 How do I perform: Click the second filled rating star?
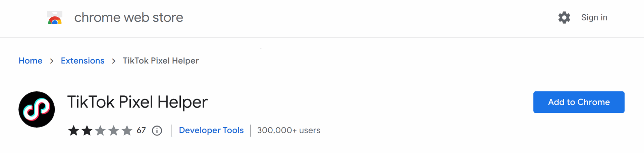pos(87,130)
